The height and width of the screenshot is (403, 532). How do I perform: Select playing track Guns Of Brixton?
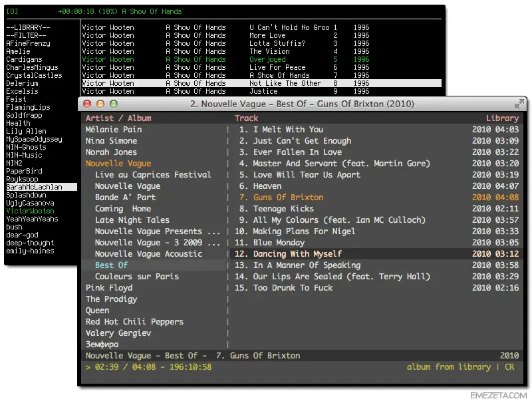coord(376,198)
